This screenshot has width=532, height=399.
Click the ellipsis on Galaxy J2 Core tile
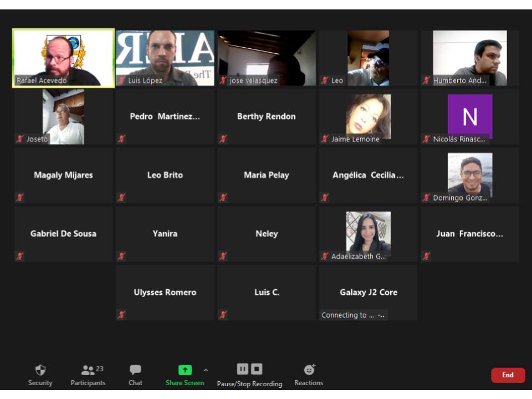click(x=381, y=315)
